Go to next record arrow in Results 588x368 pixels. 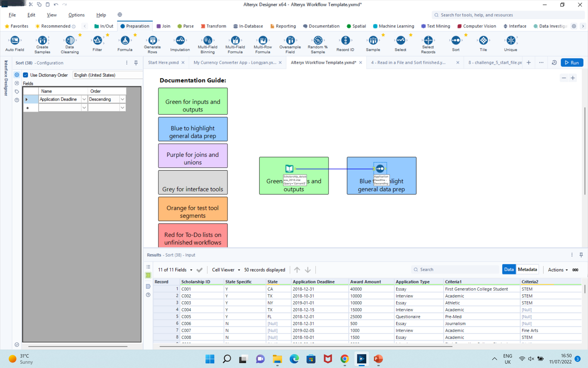click(308, 270)
